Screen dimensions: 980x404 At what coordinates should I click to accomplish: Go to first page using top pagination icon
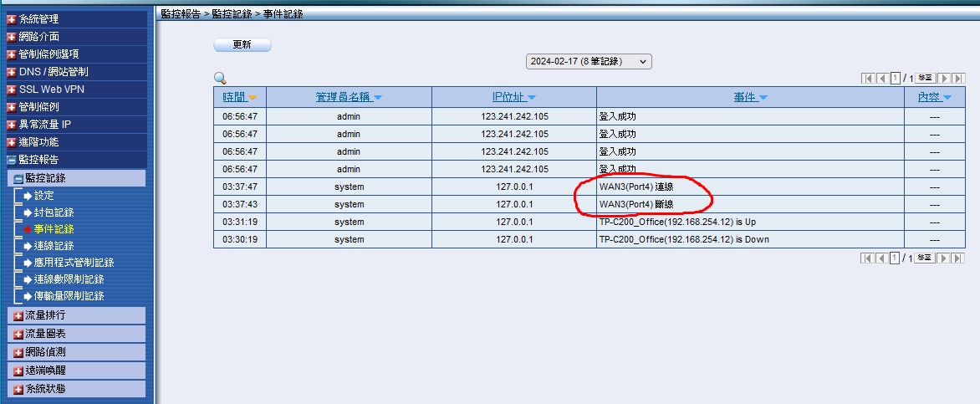[x=867, y=78]
